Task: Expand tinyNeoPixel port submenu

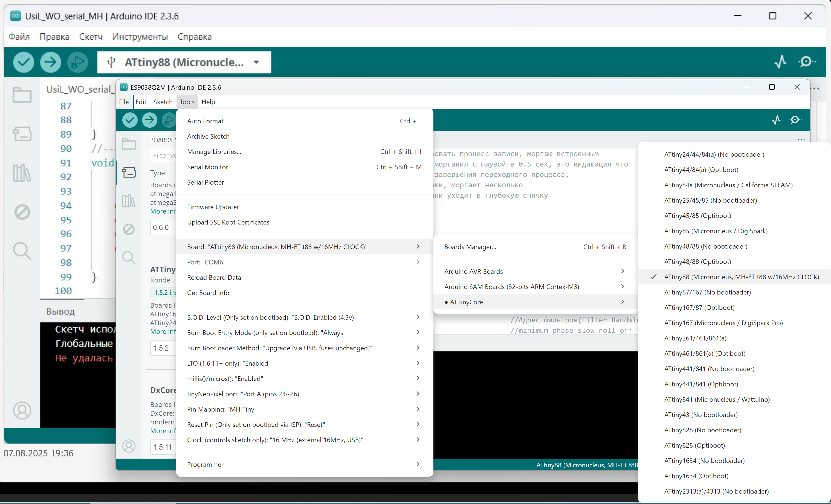Action: pos(305,394)
